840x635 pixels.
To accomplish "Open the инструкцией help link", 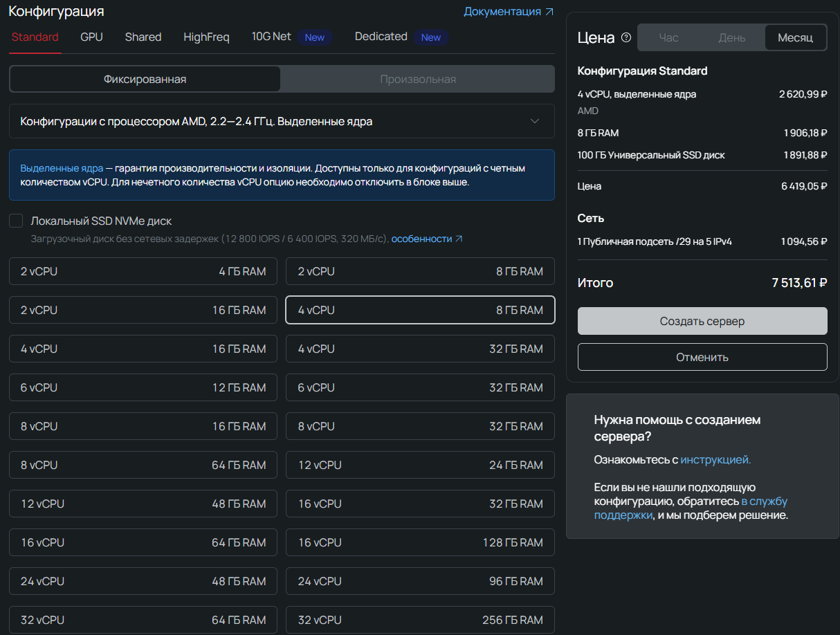I will 715,460.
